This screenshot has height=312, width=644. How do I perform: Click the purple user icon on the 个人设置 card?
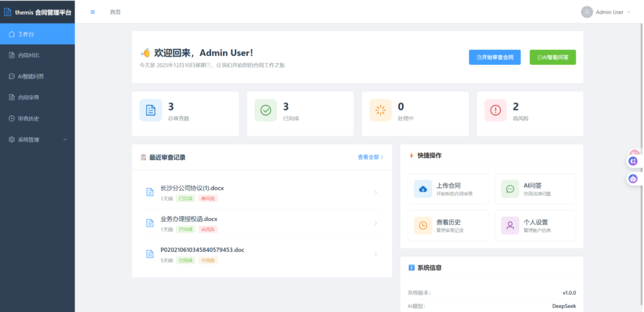click(510, 226)
